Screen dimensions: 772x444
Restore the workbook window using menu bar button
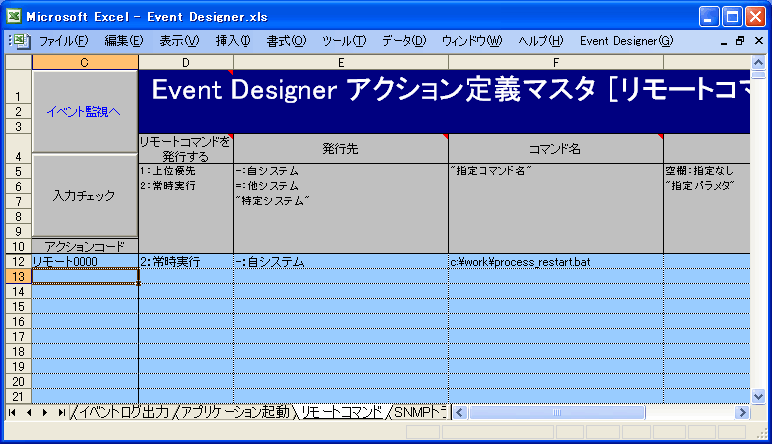coord(740,41)
